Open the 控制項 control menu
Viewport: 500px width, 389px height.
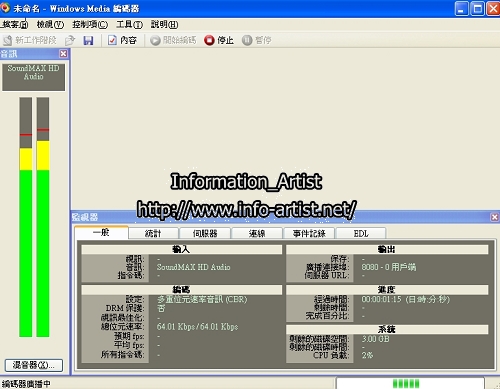coord(90,24)
